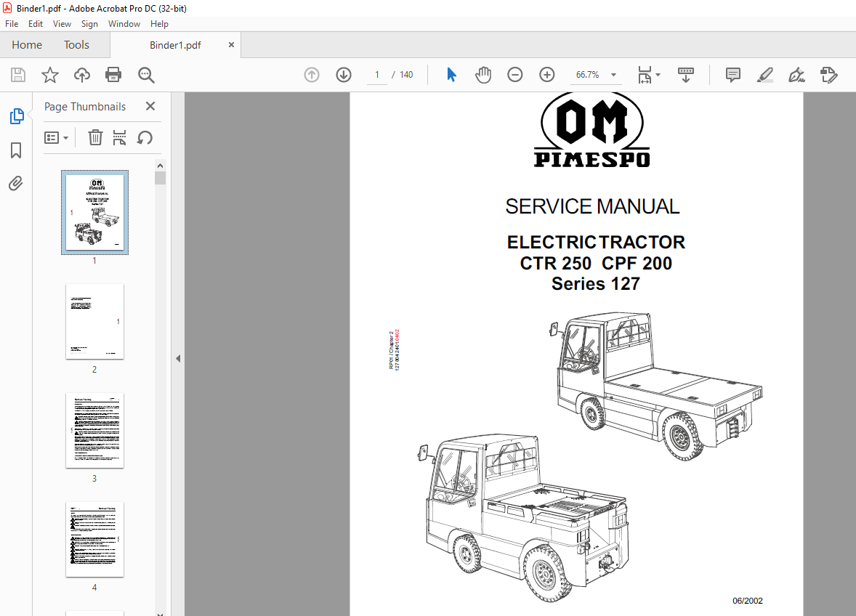856x616 pixels.
Task: Open the Edit menu
Action: (36, 24)
